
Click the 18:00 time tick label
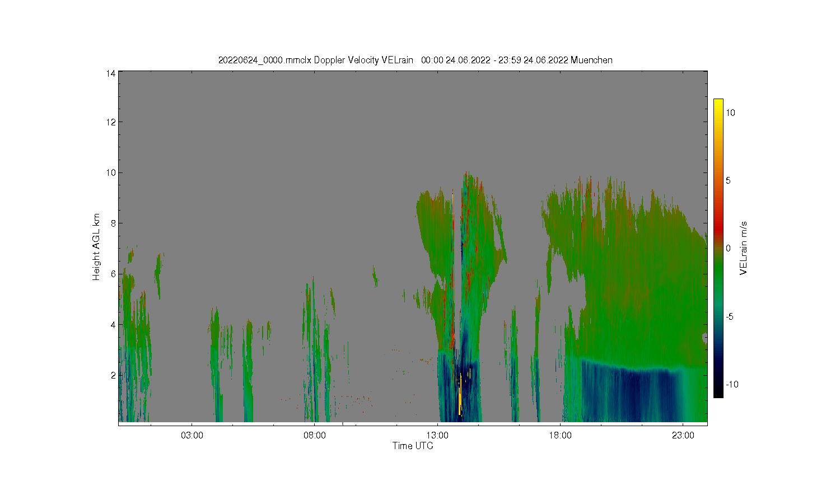tap(560, 435)
